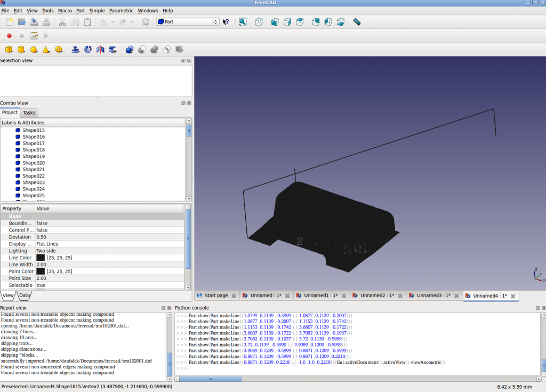
Task: Fit all content with the magnifier icon
Action: [243, 22]
